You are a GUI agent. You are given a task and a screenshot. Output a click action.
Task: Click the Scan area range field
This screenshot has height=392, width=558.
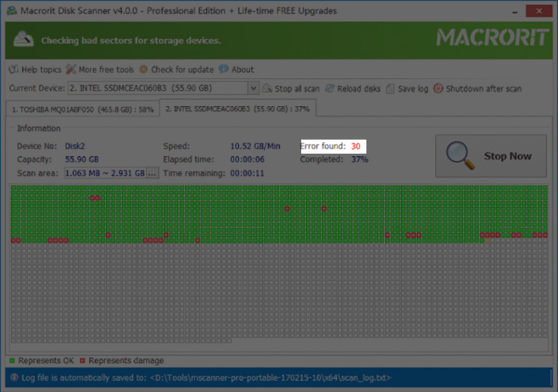105,173
